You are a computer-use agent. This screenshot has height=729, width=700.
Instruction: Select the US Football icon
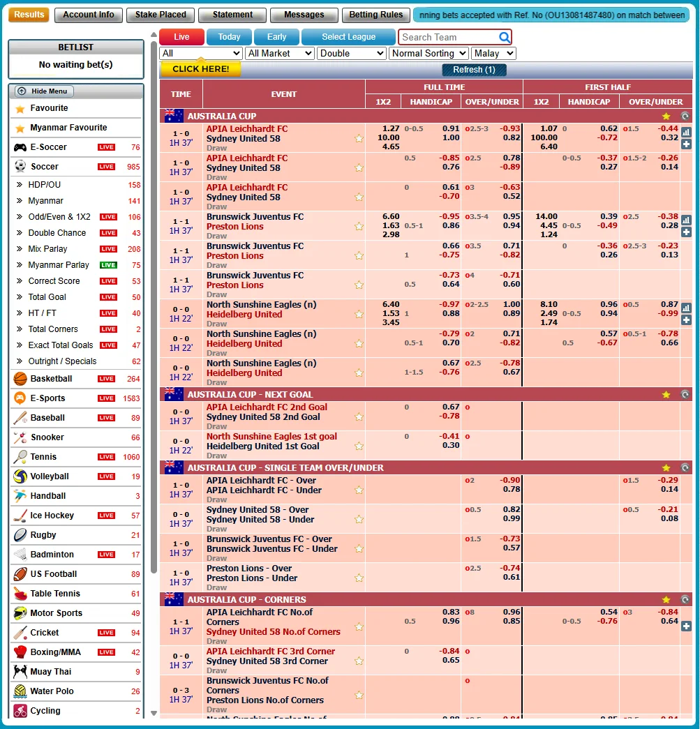tap(20, 574)
